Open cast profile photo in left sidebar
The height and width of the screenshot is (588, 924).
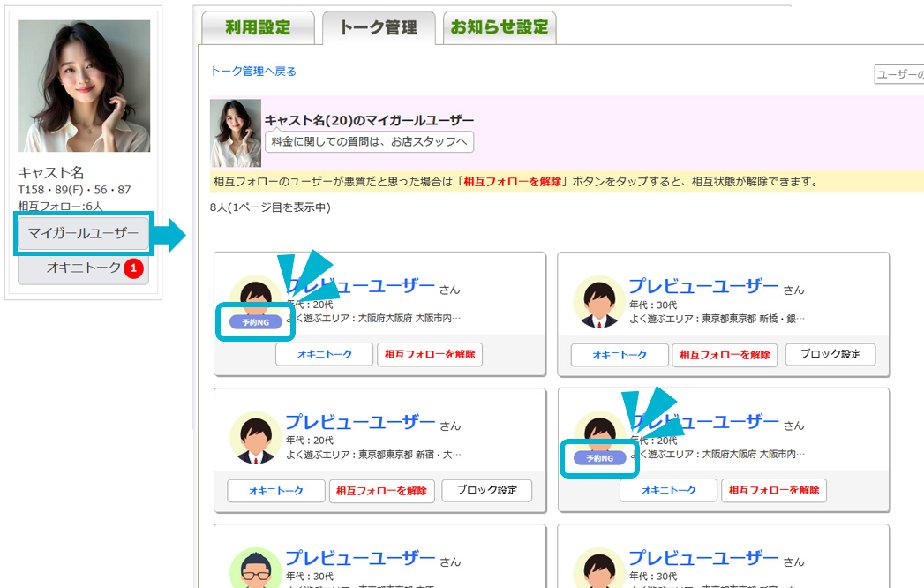click(x=84, y=86)
